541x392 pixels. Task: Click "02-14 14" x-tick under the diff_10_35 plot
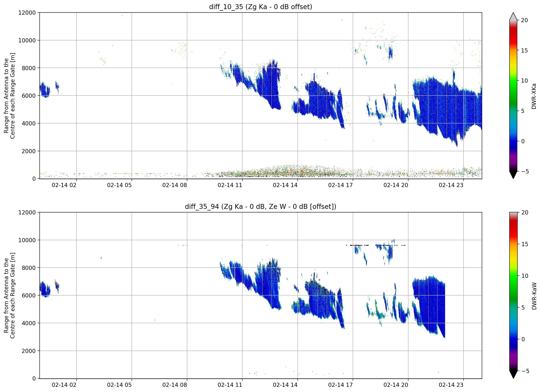coord(285,185)
